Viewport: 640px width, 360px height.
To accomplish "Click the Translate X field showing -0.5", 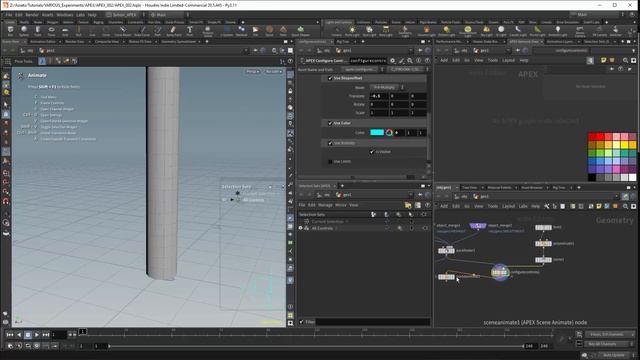I will [378, 96].
